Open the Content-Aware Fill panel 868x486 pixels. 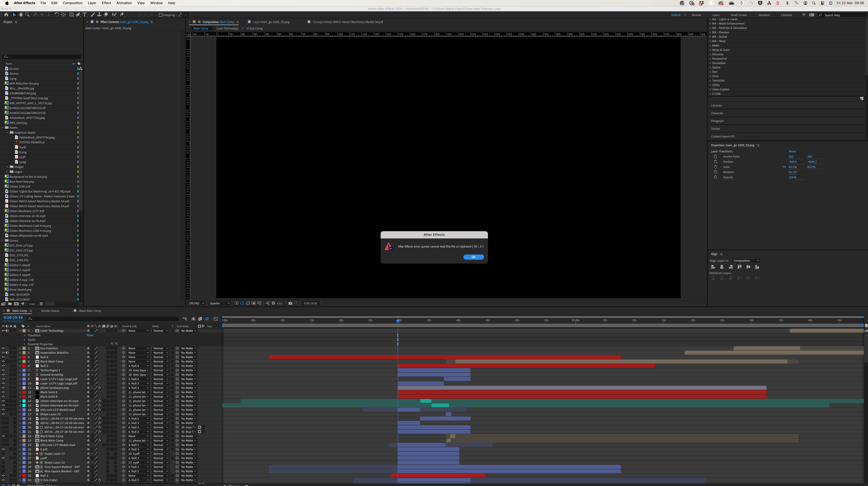722,137
